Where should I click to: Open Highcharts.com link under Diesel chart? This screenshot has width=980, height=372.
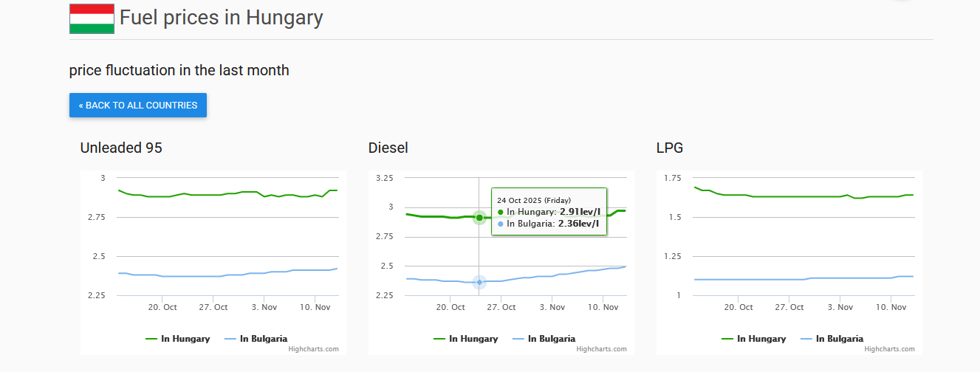(602, 349)
